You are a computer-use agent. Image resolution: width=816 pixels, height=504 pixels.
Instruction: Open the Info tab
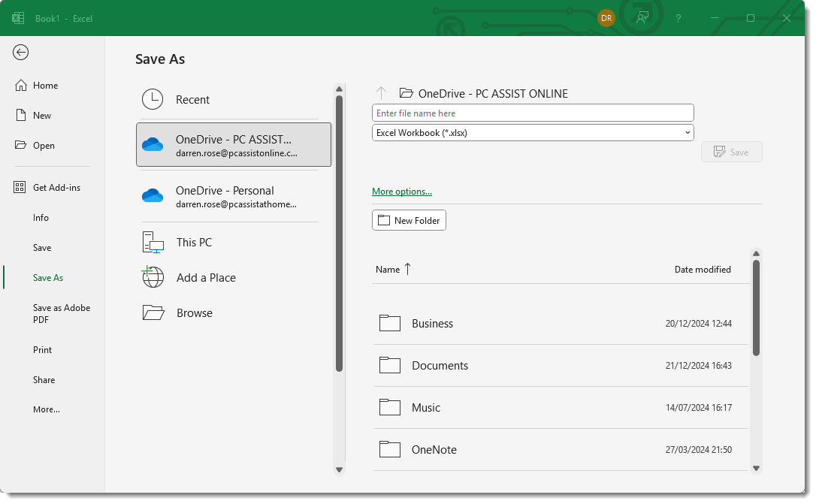coord(41,217)
